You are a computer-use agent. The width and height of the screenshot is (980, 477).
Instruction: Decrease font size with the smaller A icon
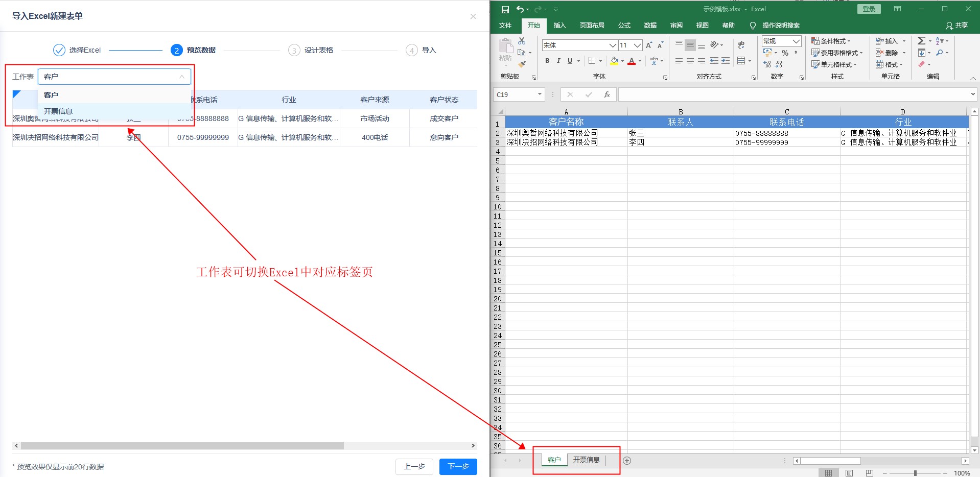660,45
